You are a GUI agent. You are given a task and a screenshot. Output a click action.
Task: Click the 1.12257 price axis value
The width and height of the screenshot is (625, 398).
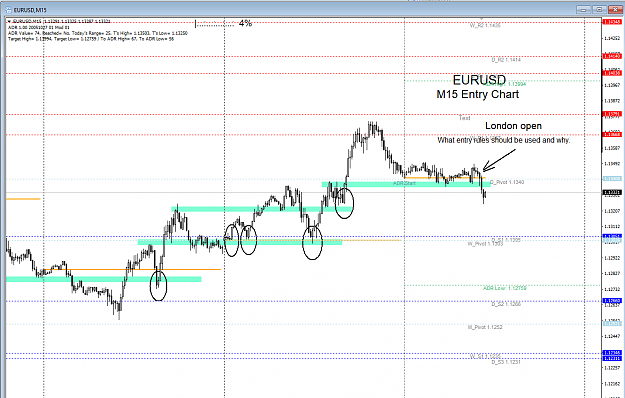coord(612,368)
